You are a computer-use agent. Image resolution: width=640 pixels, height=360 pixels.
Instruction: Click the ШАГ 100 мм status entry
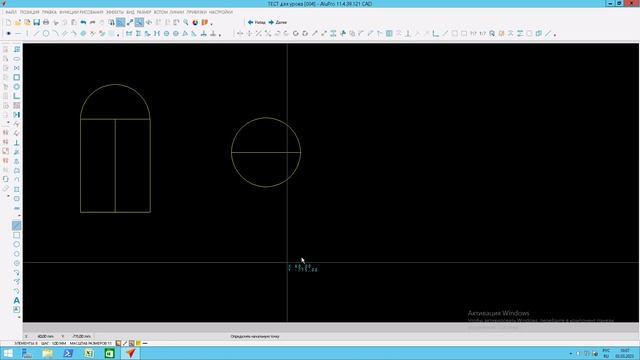pyautogui.click(x=53, y=343)
